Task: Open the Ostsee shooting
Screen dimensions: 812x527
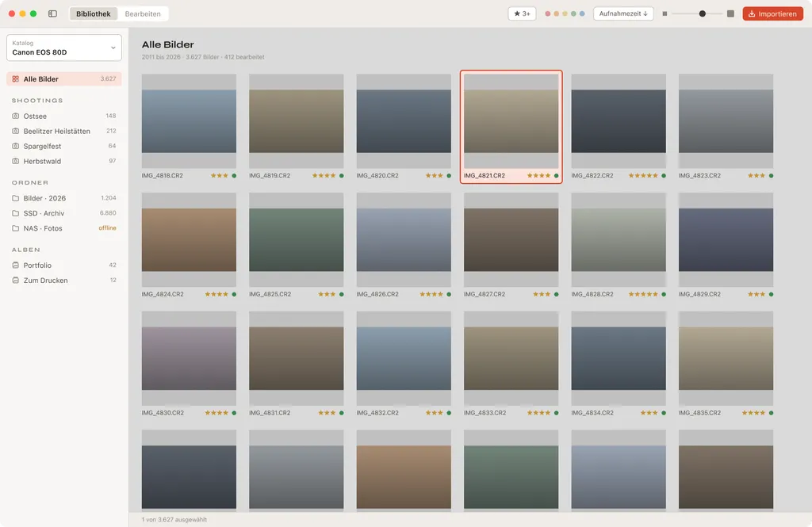Action: (x=64, y=116)
